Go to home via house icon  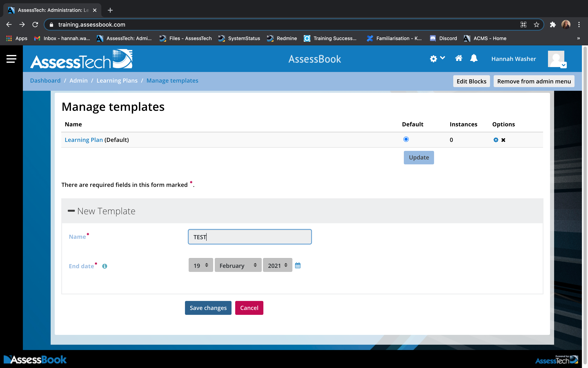[459, 58]
